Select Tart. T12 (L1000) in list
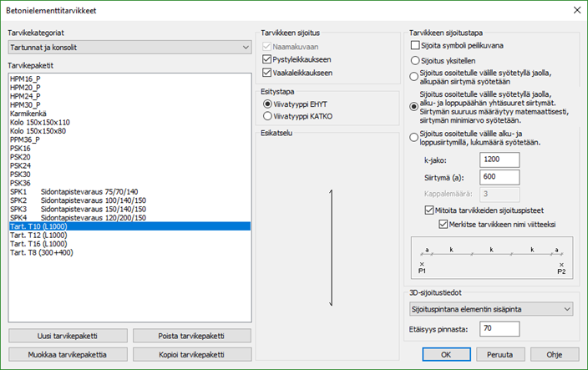This screenshot has width=588, height=370. (43, 234)
